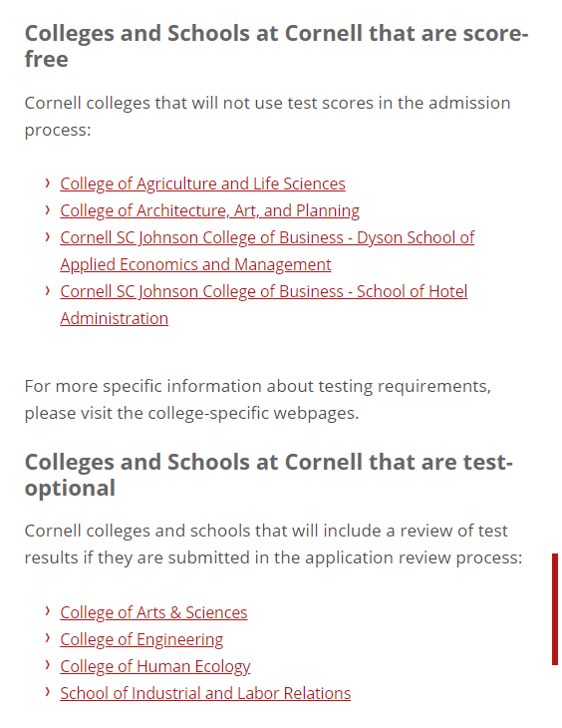Click chevron bullet beside College of Engineering
The height and width of the screenshot is (728, 562).
point(48,638)
